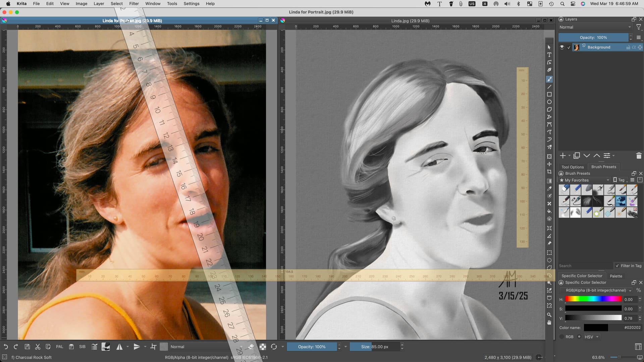Open the Filter menu
The image size is (644, 362).
(x=134, y=4)
